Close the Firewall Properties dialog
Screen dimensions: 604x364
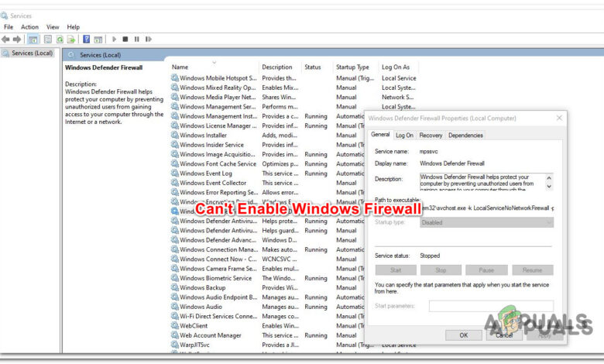[x=559, y=118]
